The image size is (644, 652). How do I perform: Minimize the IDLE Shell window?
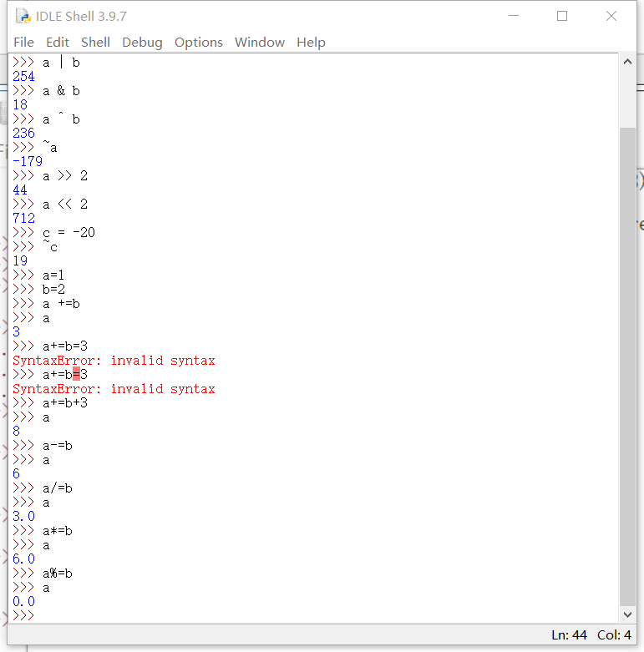pyautogui.click(x=514, y=16)
